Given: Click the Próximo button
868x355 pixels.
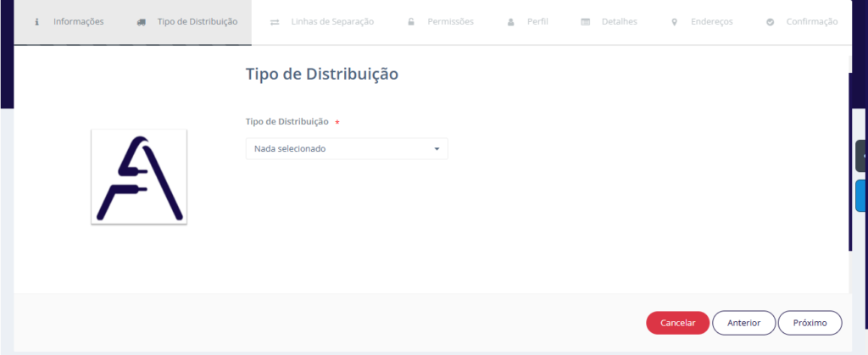Looking at the screenshot, I should (x=810, y=323).
